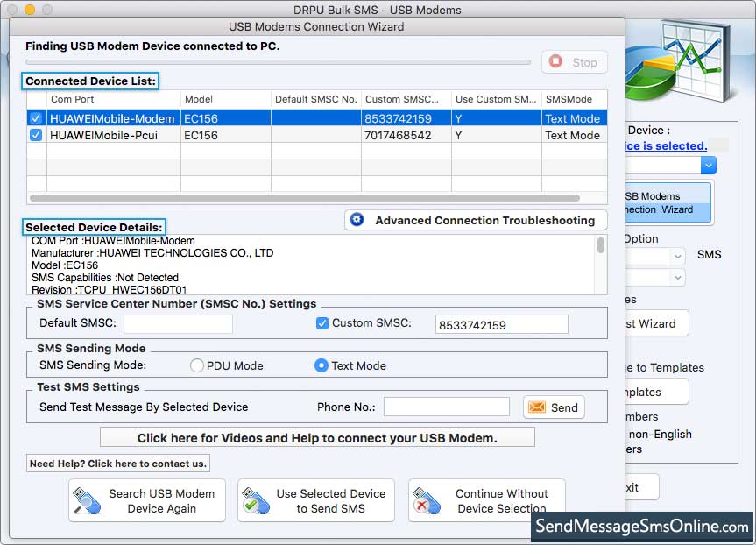This screenshot has width=756, height=545.
Task: Click Search USB Modem Device Again
Action: tap(147, 500)
